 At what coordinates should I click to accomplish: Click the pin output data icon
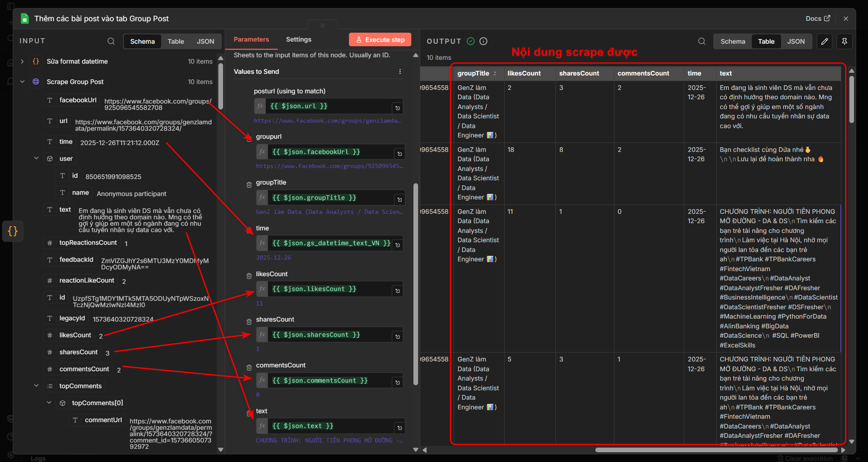coord(844,41)
